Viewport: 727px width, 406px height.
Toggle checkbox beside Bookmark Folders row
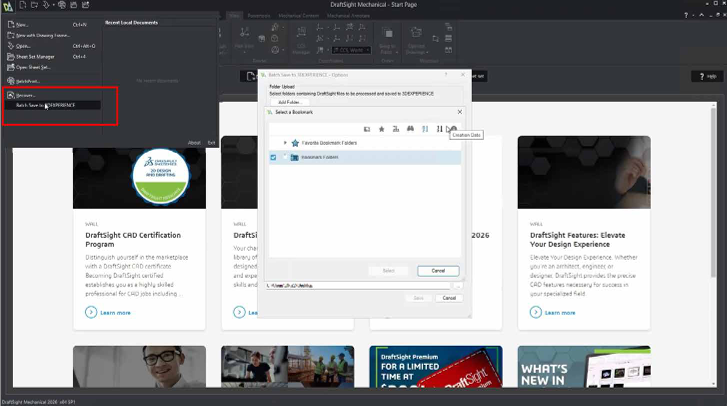pyautogui.click(x=273, y=158)
